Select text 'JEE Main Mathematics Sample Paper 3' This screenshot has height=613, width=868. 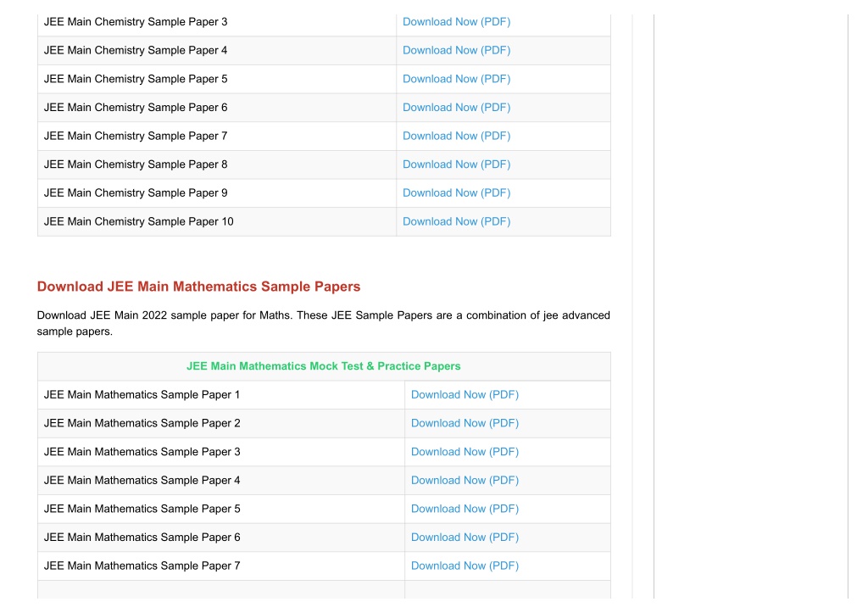point(142,452)
